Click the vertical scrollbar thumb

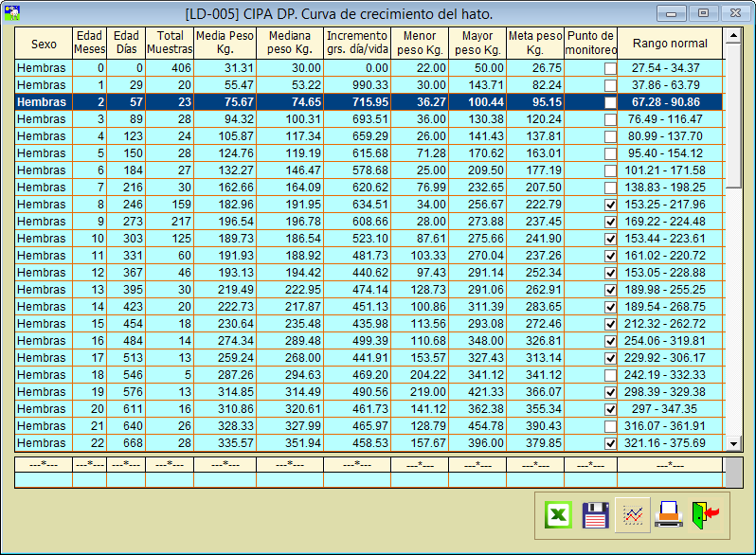click(732, 114)
